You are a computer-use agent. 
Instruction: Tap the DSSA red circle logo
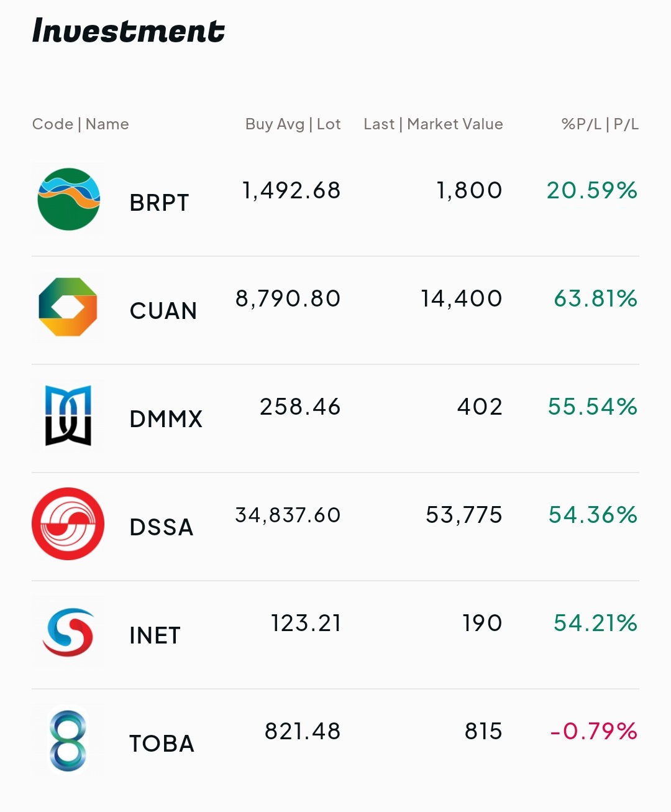pos(68,524)
